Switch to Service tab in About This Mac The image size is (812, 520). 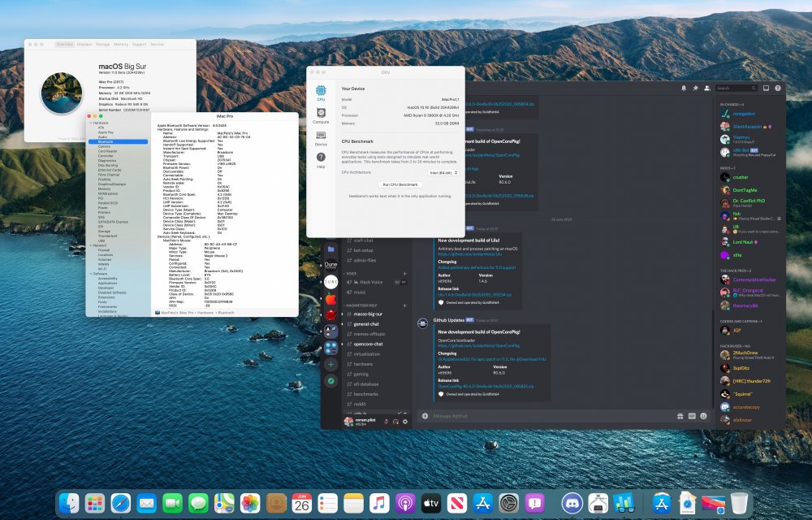pyautogui.click(x=157, y=45)
